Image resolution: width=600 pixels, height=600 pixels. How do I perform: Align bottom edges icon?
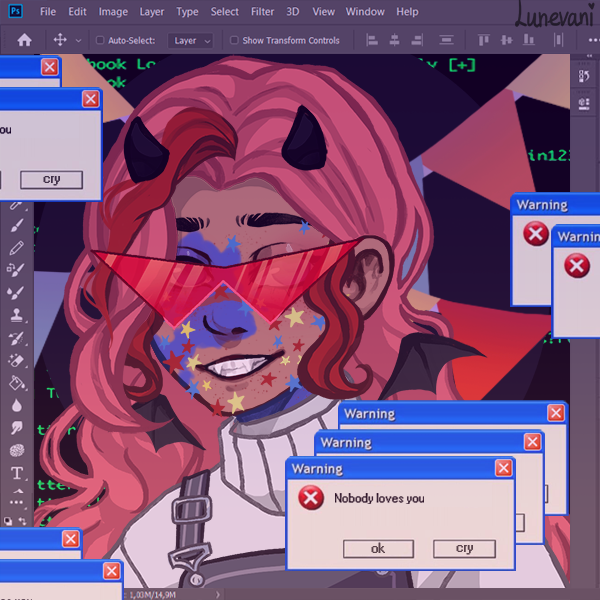click(x=528, y=40)
